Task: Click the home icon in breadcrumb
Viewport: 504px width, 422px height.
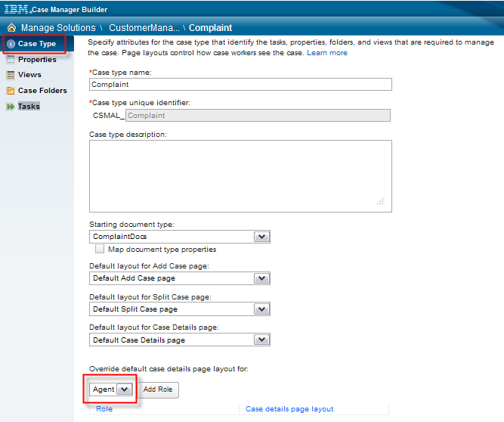Action: coord(11,28)
